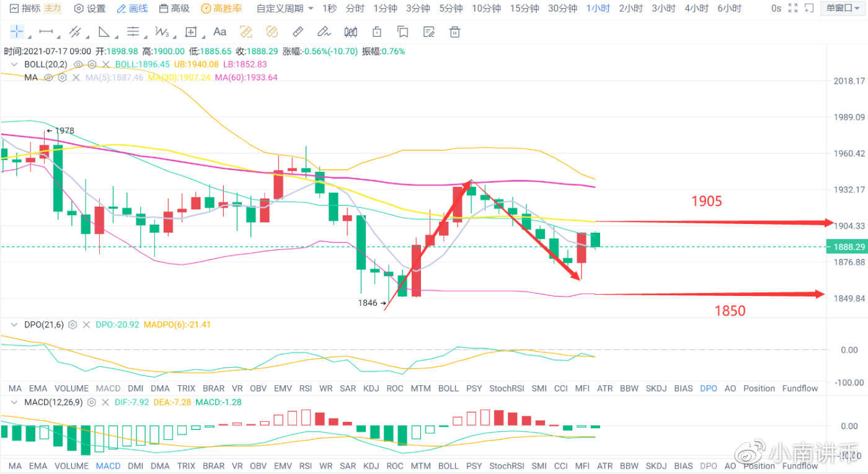The image size is (868, 474).
Task: Select KDJ in the DPO indicator row
Action: [371, 388]
